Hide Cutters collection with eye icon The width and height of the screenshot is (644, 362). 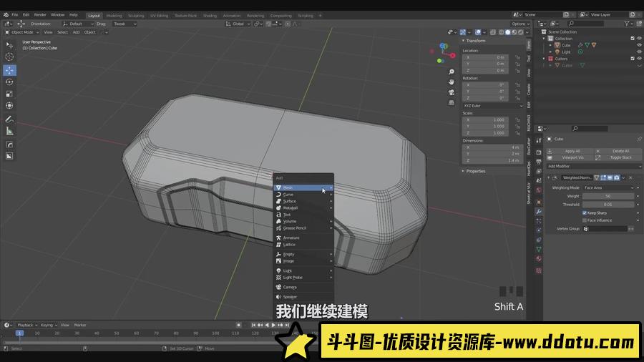click(x=639, y=59)
